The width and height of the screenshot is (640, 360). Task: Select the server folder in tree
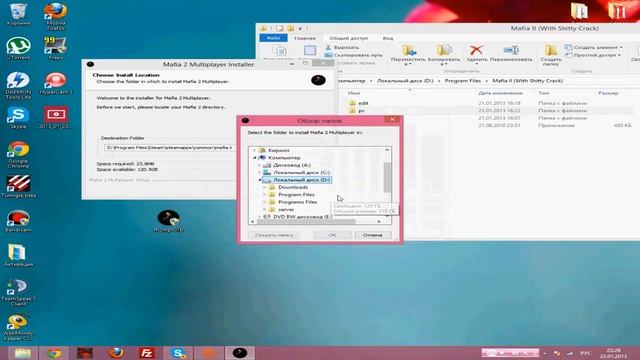coord(286,209)
